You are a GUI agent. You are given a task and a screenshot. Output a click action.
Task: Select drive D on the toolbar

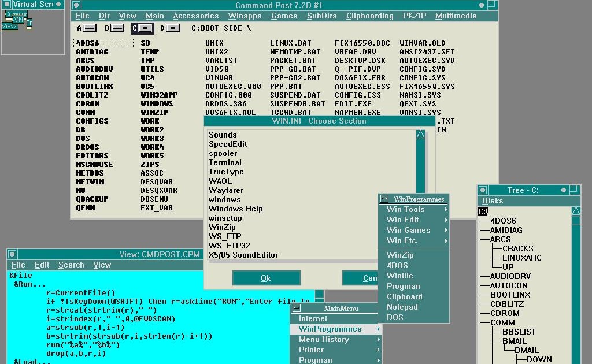click(x=173, y=28)
